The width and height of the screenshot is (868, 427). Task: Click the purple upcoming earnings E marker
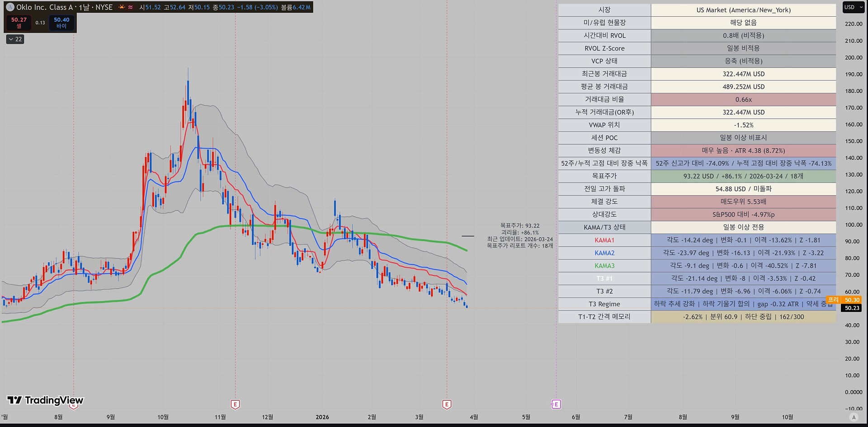click(x=556, y=404)
